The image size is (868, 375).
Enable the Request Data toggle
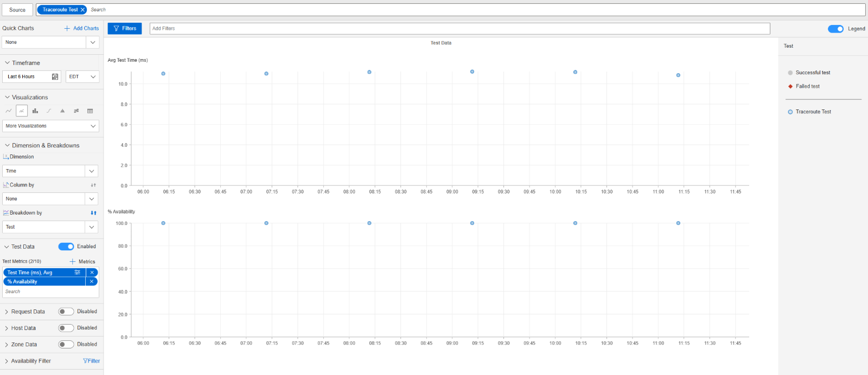(66, 312)
